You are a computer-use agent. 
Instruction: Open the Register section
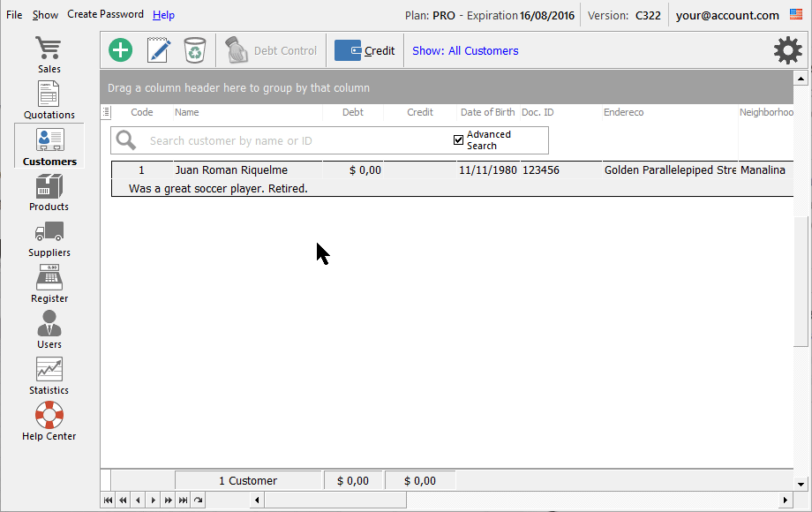(x=49, y=284)
